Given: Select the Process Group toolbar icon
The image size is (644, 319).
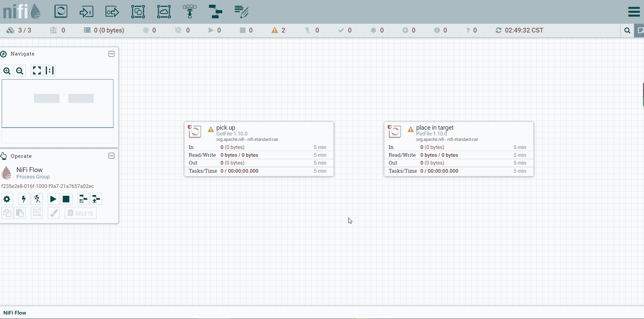Looking at the screenshot, I should tap(138, 12).
